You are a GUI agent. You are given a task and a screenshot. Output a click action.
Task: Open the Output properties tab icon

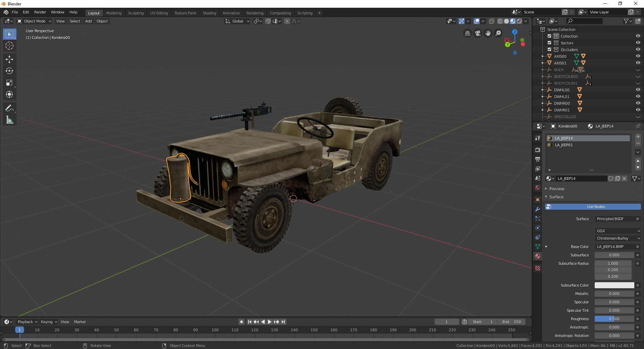[x=538, y=159]
